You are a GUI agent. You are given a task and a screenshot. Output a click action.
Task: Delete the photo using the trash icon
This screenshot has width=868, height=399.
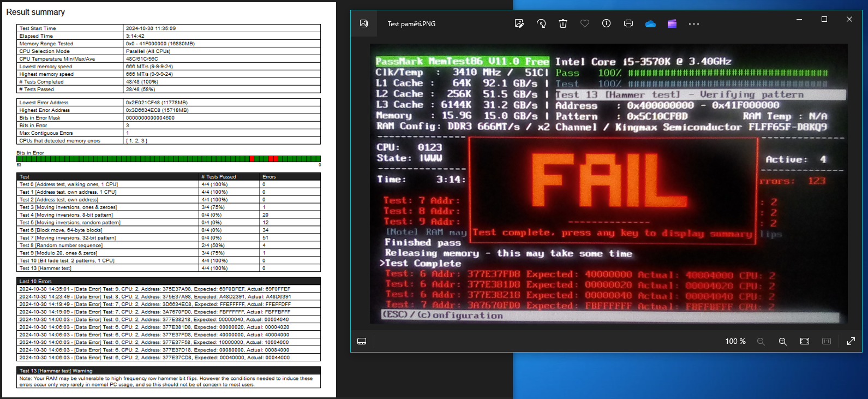[563, 23]
